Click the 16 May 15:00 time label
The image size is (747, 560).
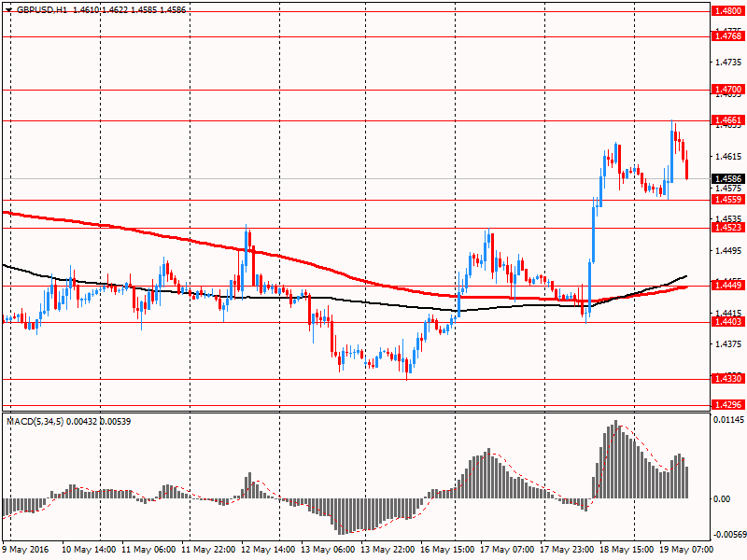[x=447, y=550]
